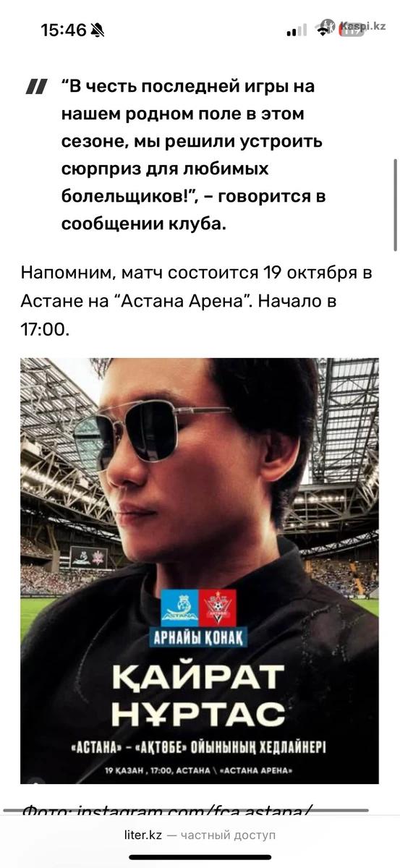Click the АРНАЙЫ ҚОНАҚ blue label

tap(198, 637)
